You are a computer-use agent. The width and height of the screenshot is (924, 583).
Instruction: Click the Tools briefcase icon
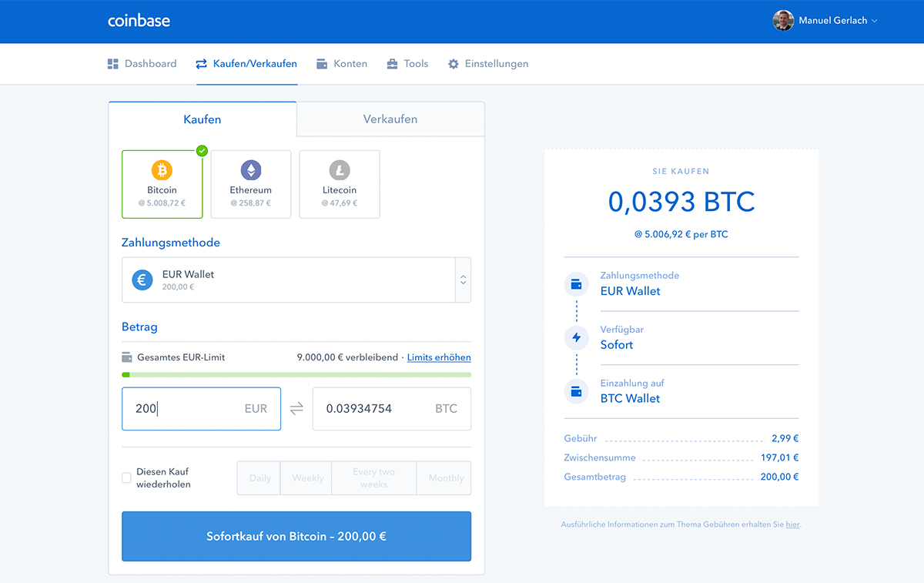tap(392, 64)
